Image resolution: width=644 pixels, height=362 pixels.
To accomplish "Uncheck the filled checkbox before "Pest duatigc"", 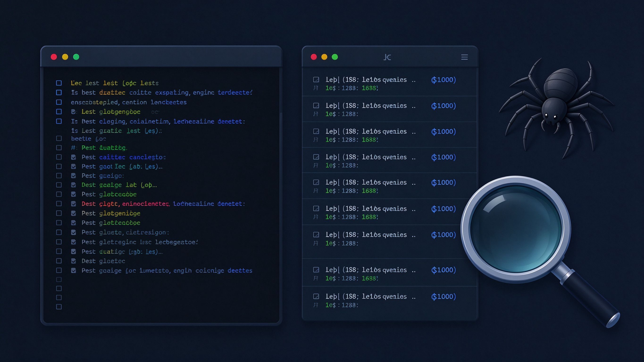I will (x=74, y=251).
